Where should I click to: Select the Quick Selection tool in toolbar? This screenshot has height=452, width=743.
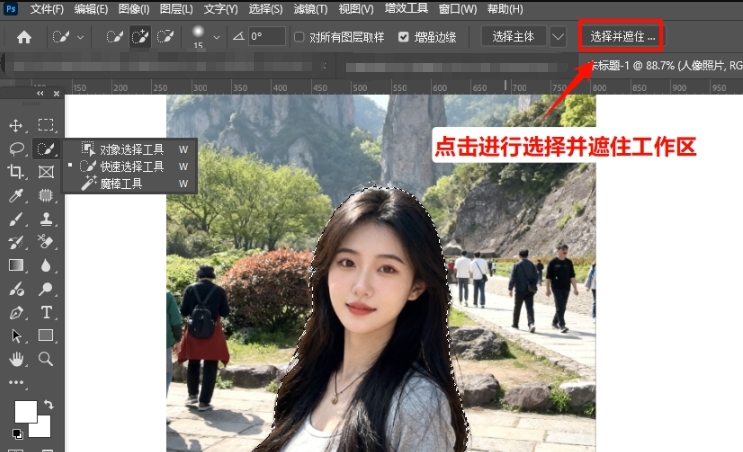click(45, 149)
